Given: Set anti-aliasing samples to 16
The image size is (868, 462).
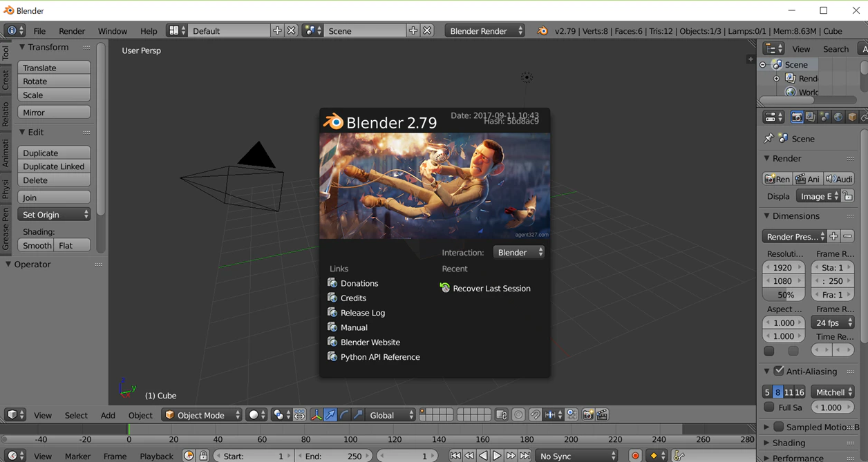Looking at the screenshot, I should click(800, 392).
